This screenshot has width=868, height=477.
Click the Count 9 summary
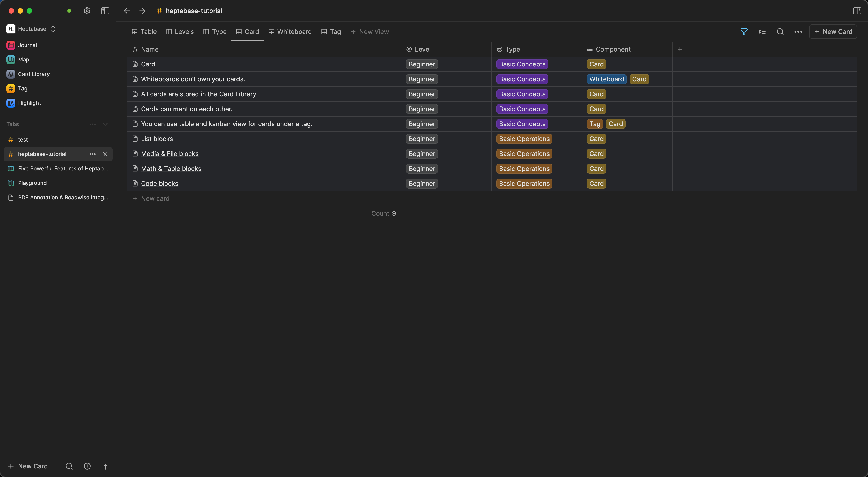383,213
